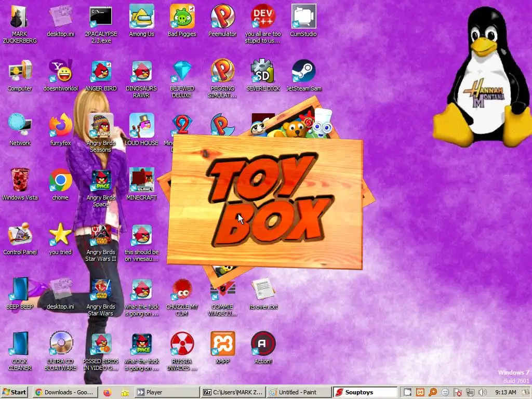
Task: Open the DINOSAURS RAWR shortcut
Action: [141, 71]
